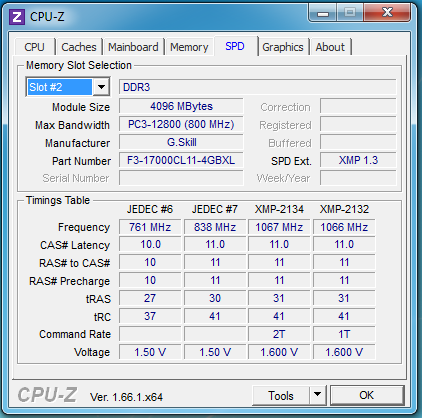
Task: Click the RAS# Precharge label
Action: (70, 281)
